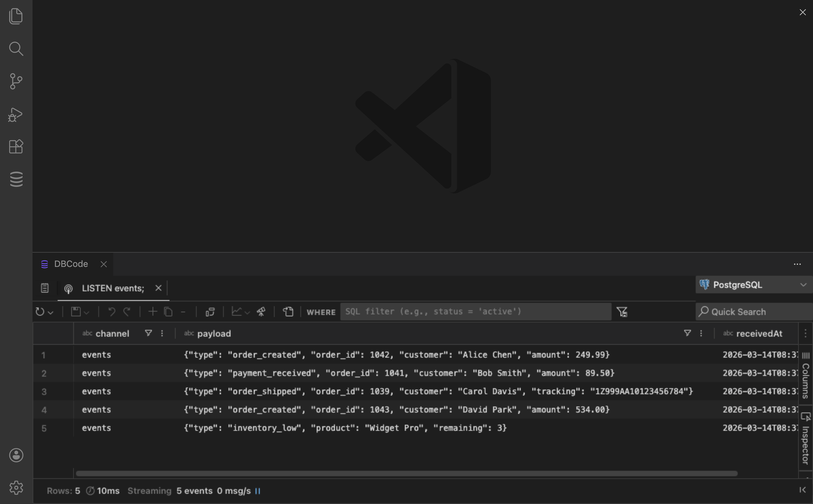Toggle the filter beside the WHERE input
Image resolution: width=813 pixels, height=504 pixels.
point(622,311)
